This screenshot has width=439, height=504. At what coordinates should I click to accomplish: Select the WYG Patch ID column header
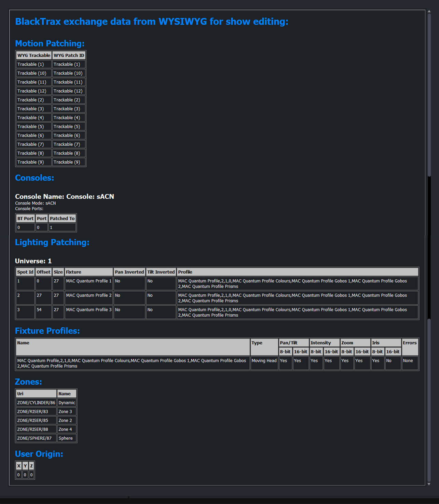tap(69, 55)
